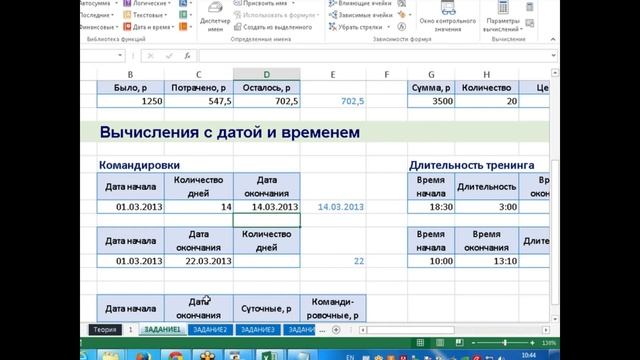
Task: Click the cell with value 547,5
Action: [x=198, y=101]
